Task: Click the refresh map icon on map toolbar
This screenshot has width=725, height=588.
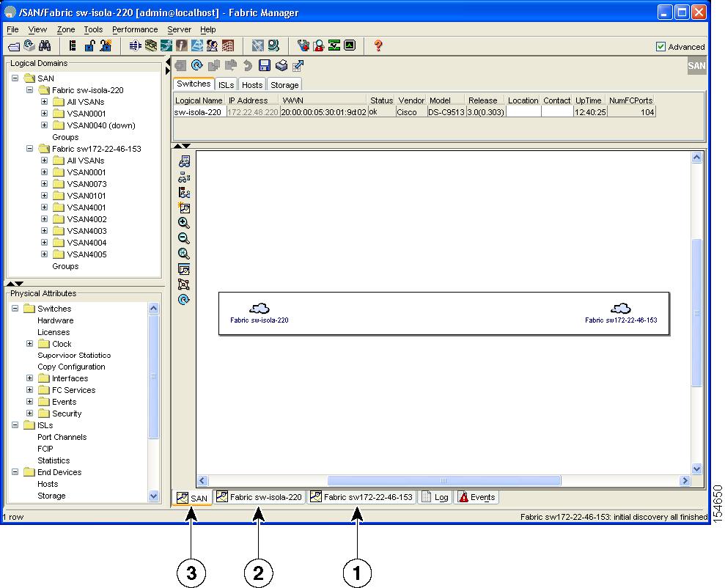Action: [x=183, y=300]
